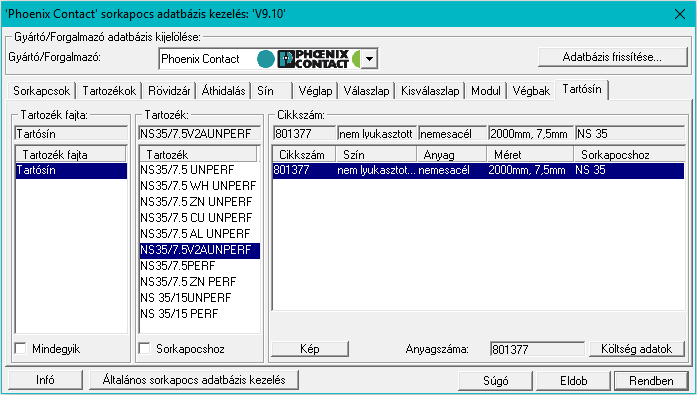Select NS35/7.5 CU UNPERF entry
Image resolution: width=697 pixels, height=395 pixels.
199,218
